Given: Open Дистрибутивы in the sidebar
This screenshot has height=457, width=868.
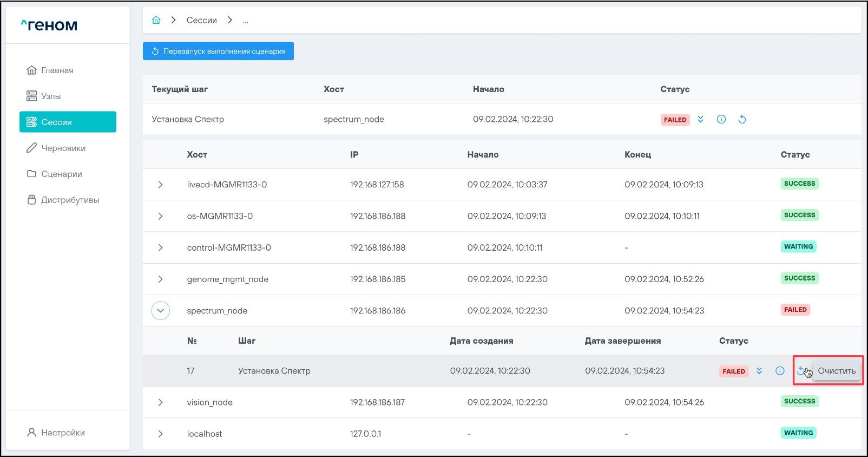Looking at the screenshot, I should [x=70, y=200].
